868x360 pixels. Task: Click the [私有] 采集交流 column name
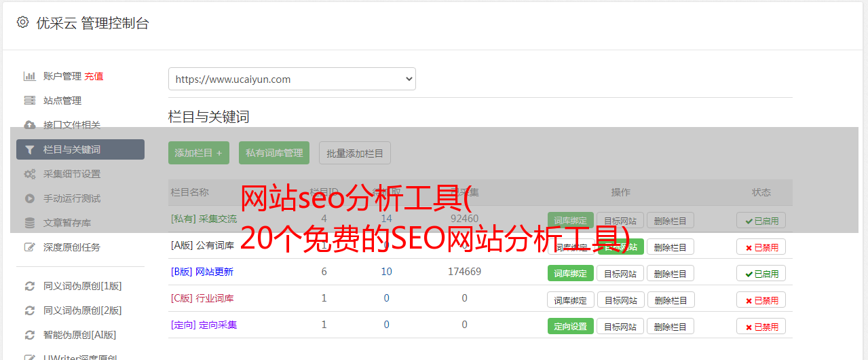(204, 219)
